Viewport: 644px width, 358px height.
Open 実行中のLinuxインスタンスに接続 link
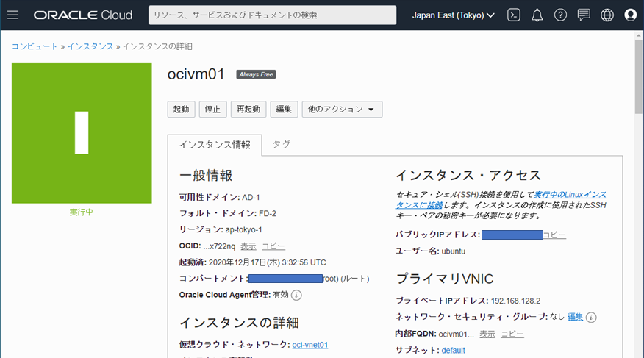coord(501,199)
